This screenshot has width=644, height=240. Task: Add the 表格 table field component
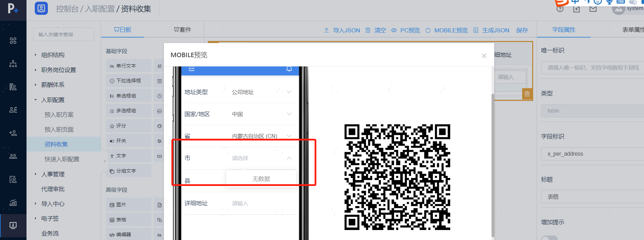click(129, 220)
